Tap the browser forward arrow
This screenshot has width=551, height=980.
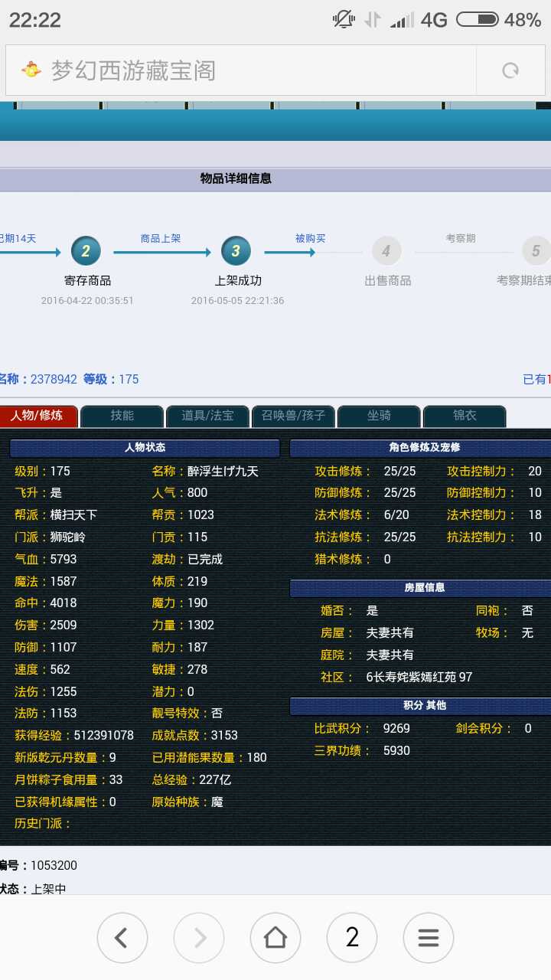199,937
